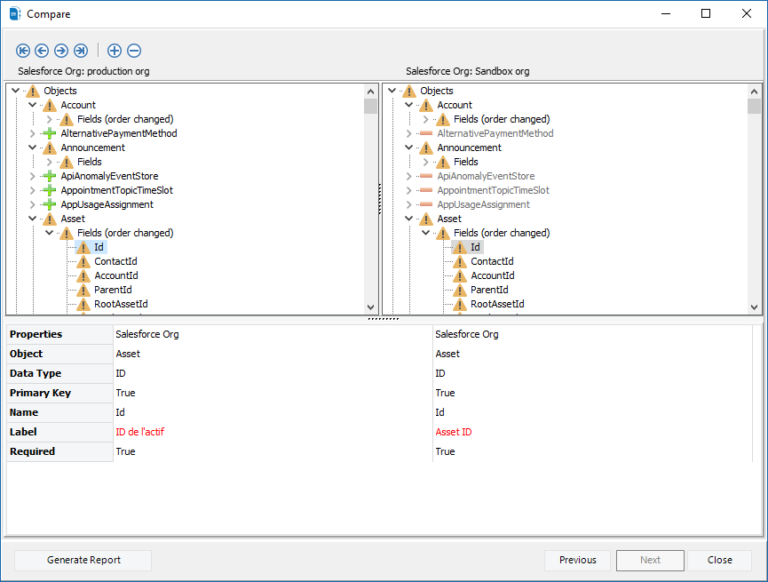
Task: Click red label value 'Asset ID'
Action: pyautogui.click(x=454, y=432)
